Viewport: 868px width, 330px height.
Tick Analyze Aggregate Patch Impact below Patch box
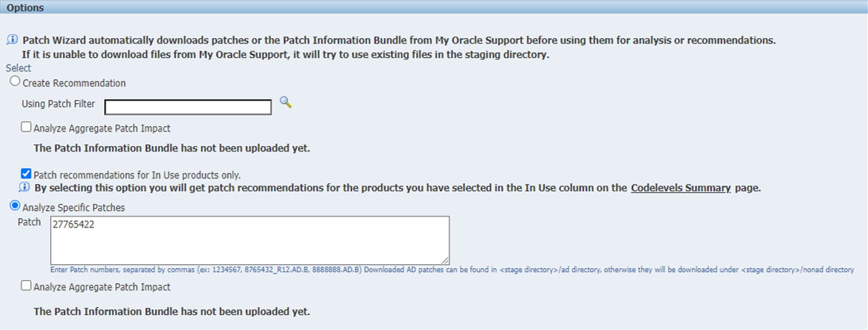click(26, 286)
